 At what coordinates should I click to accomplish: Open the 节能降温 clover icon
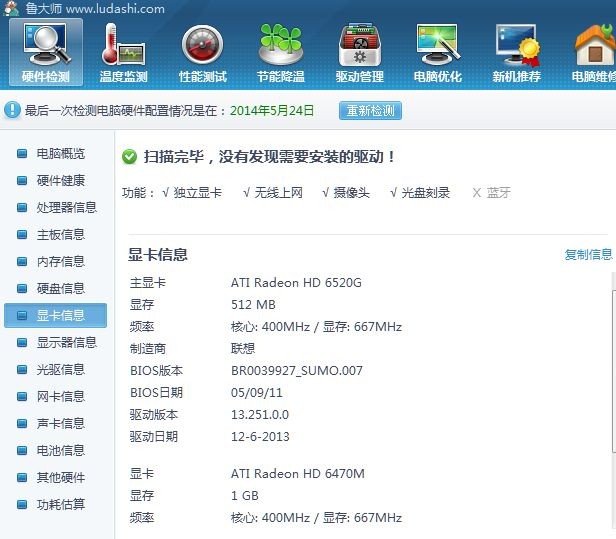pos(280,52)
